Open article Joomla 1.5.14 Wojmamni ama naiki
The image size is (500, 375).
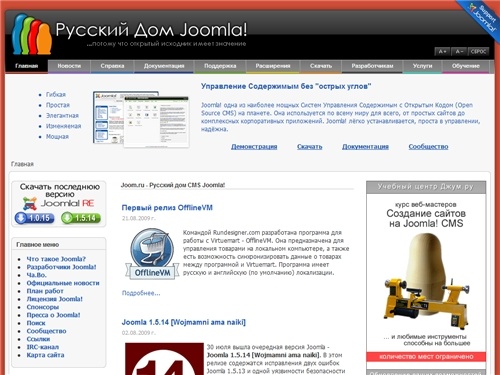point(184,322)
